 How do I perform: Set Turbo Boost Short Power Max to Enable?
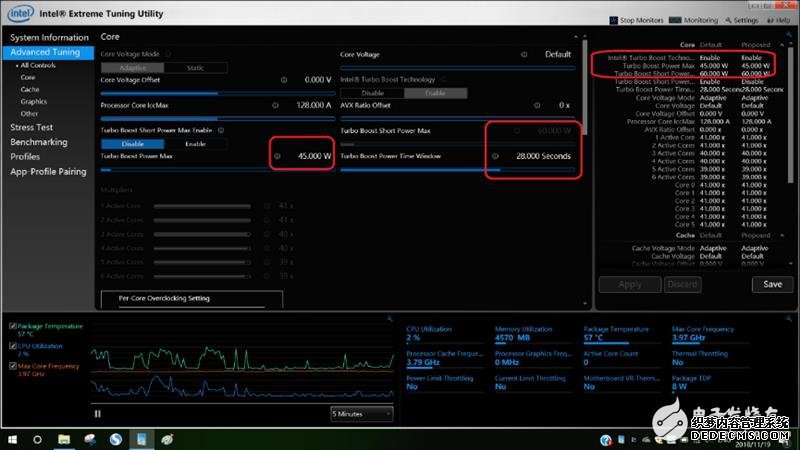195,144
